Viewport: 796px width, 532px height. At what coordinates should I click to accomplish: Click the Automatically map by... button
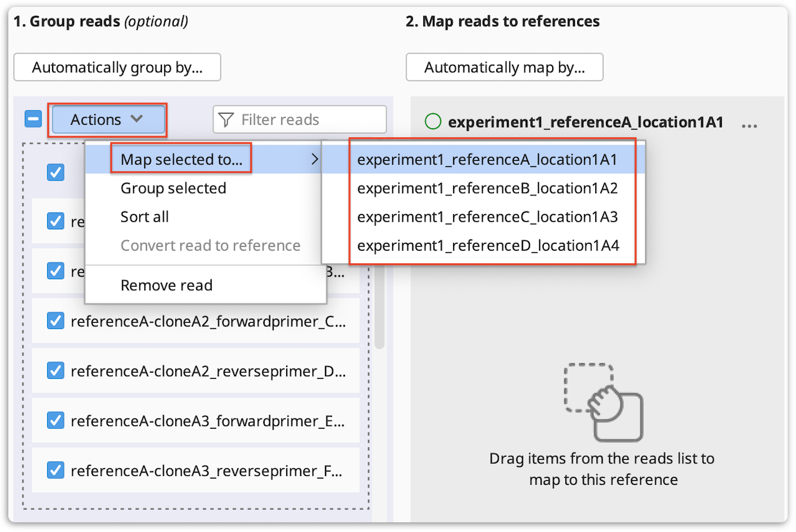click(x=504, y=67)
